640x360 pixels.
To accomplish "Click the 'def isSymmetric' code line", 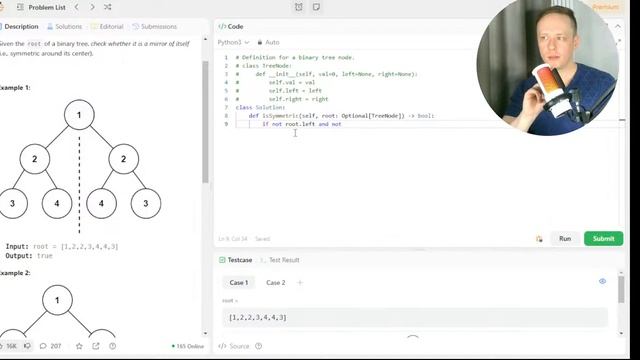I will click(x=341, y=116).
